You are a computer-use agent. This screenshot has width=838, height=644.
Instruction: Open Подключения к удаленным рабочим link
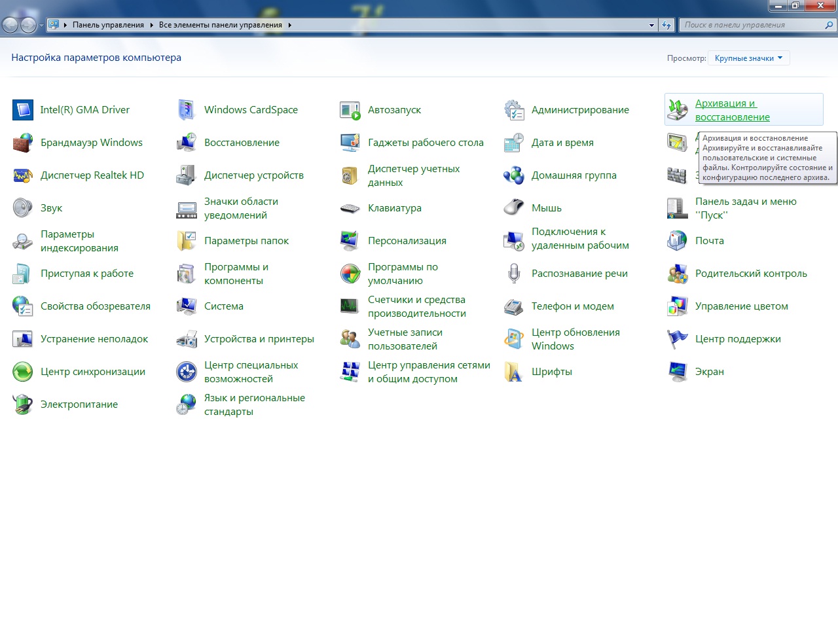coord(580,238)
